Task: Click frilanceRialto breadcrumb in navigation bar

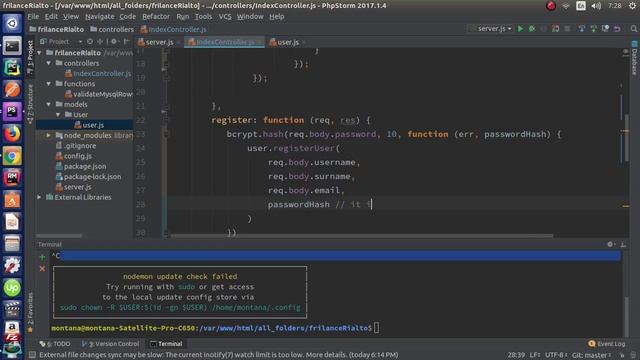Action: (57, 29)
